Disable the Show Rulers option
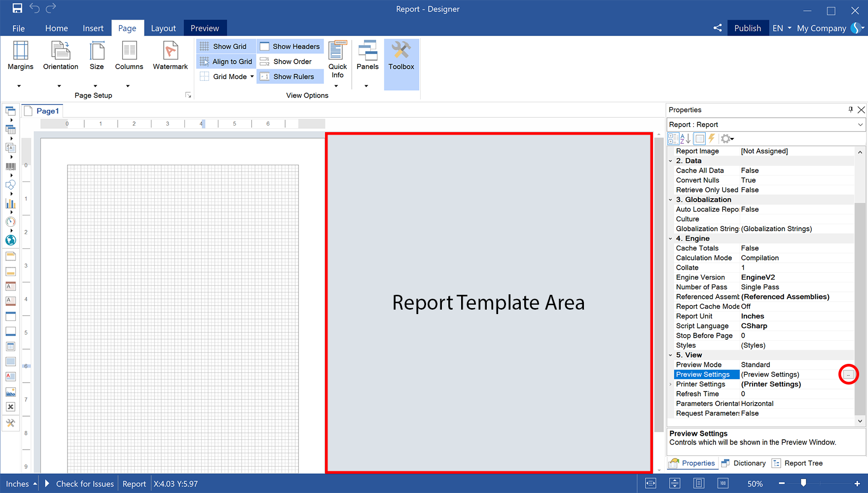 coord(290,76)
